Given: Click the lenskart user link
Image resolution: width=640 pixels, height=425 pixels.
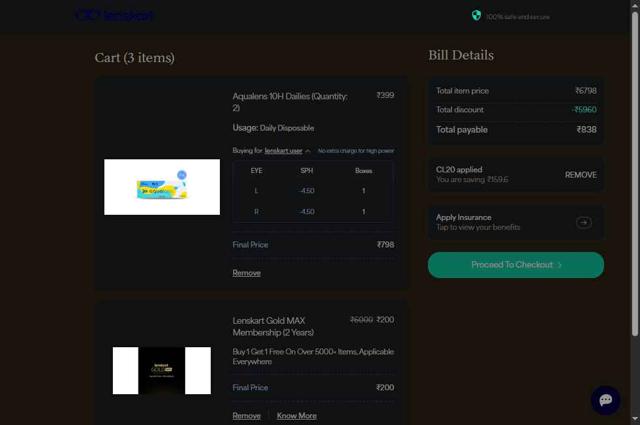Looking at the screenshot, I should [283, 151].
